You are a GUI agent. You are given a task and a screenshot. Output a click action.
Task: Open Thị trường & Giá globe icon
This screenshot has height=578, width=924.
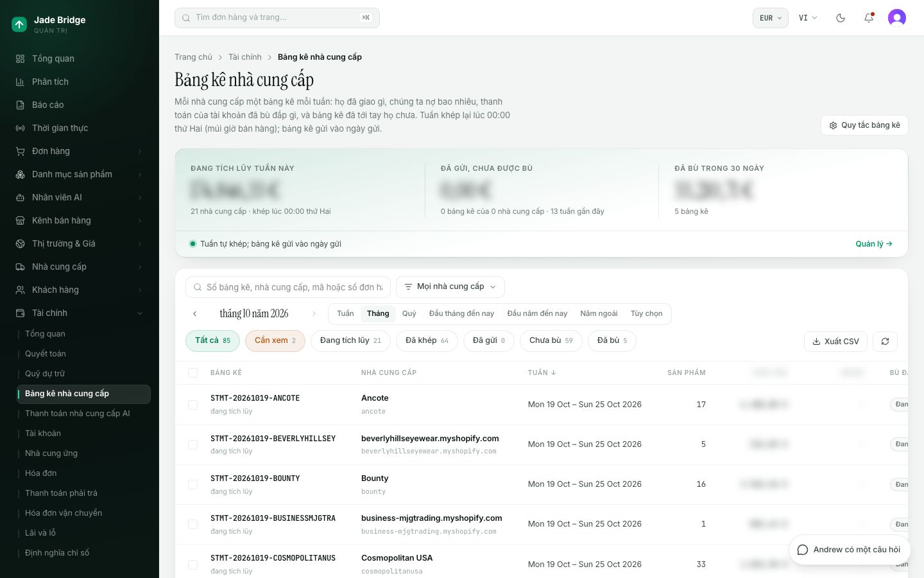20,243
